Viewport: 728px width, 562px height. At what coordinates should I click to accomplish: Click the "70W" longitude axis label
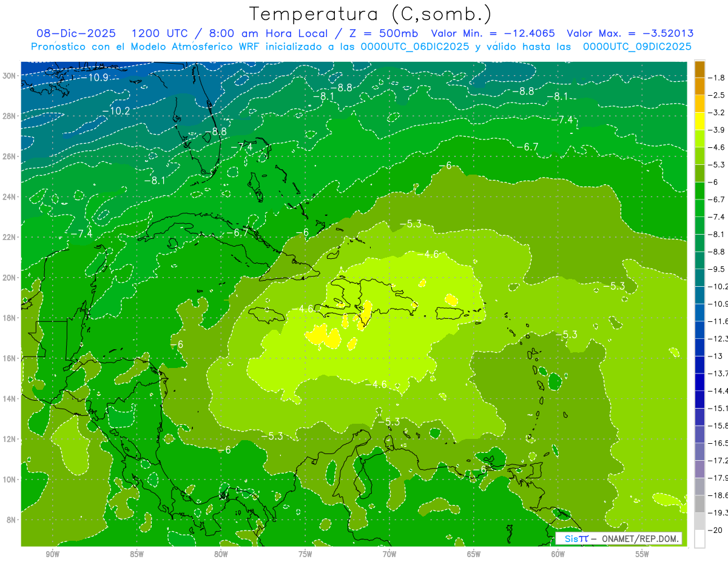tap(389, 554)
